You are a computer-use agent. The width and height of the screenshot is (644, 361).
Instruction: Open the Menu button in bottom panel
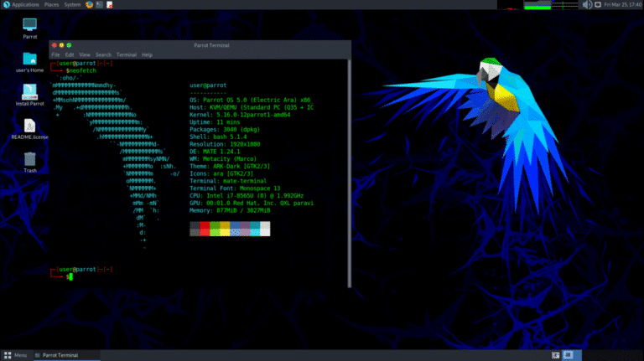click(15, 355)
